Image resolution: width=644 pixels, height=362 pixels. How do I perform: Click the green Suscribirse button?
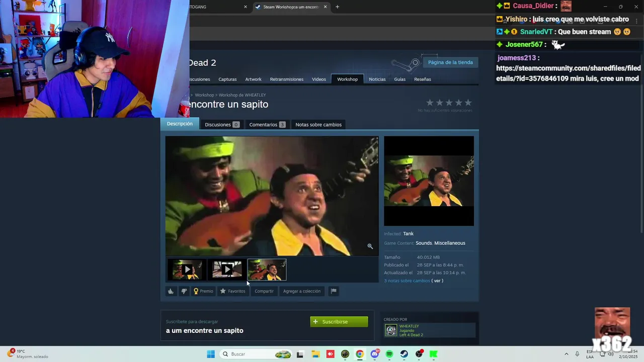339,322
